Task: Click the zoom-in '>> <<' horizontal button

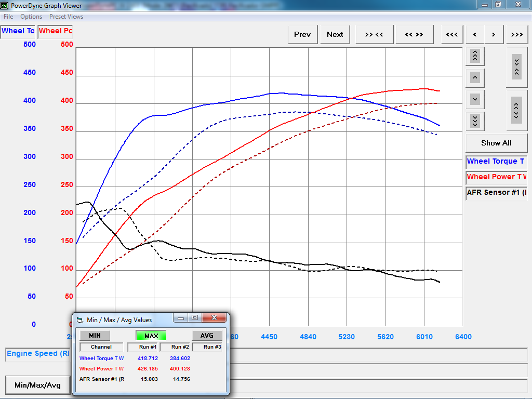Action: 374,34
